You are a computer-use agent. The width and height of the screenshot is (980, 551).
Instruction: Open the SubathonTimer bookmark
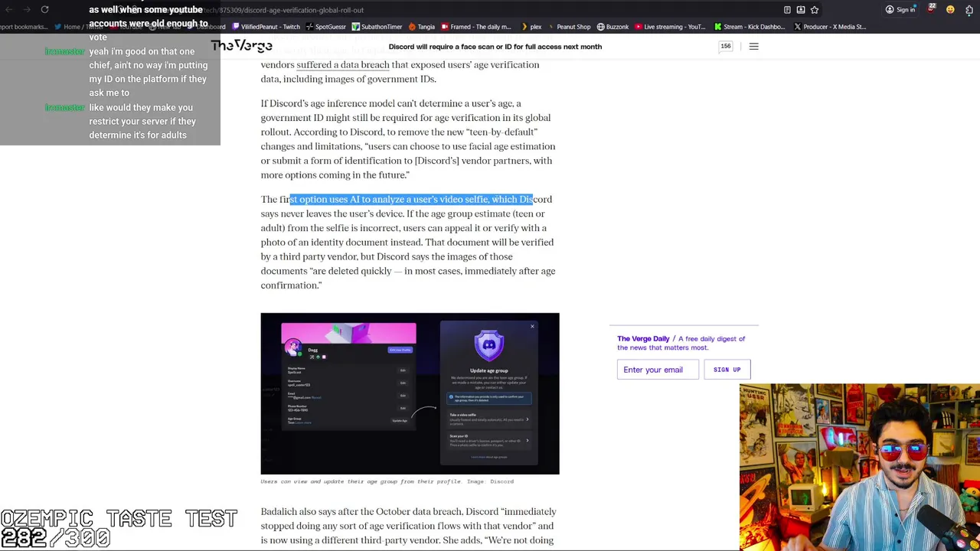coord(377,27)
